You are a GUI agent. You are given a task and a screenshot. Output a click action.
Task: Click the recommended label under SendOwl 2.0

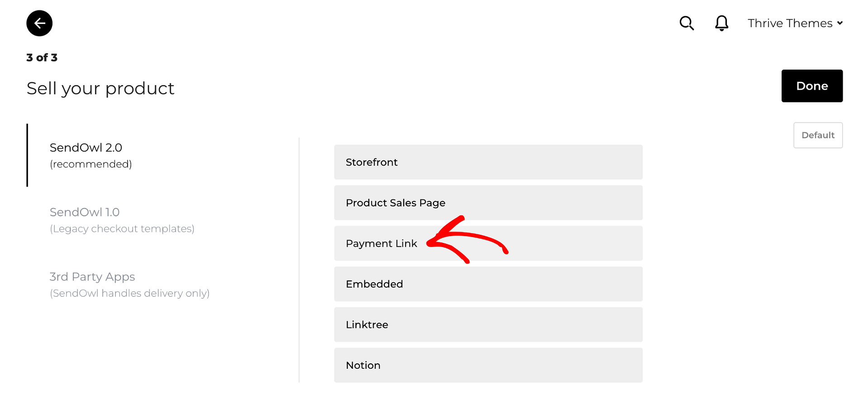click(x=90, y=164)
